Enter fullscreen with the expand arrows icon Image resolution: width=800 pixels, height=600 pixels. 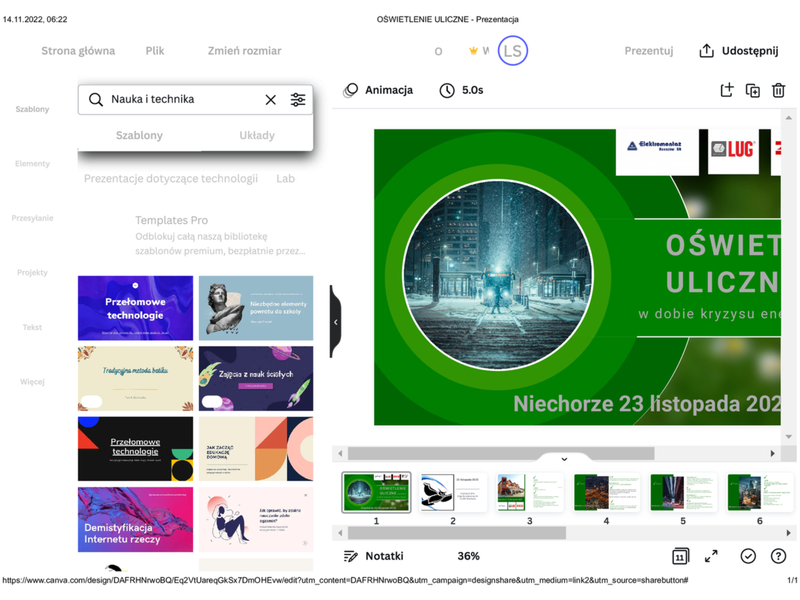(x=711, y=556)
